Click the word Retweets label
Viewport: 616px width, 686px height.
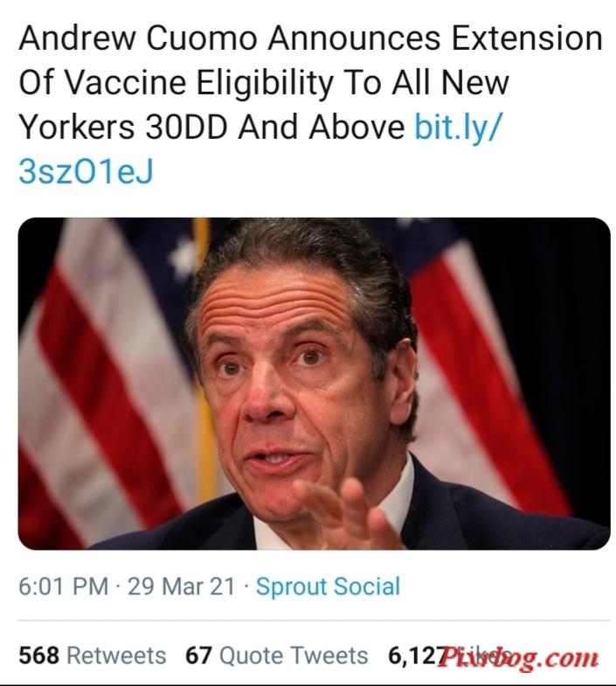(x=116, y=655)
